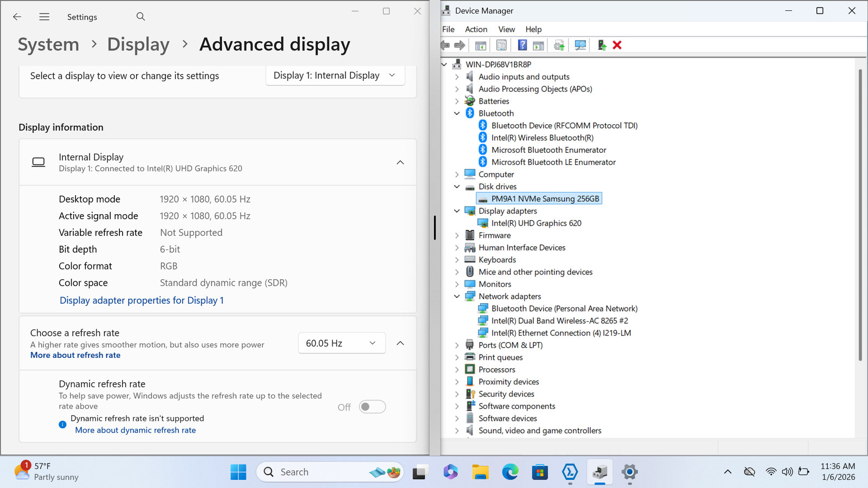Click the Settings search magnifier icon
Viewport: 868px width, 488px height.
(141, 17)
